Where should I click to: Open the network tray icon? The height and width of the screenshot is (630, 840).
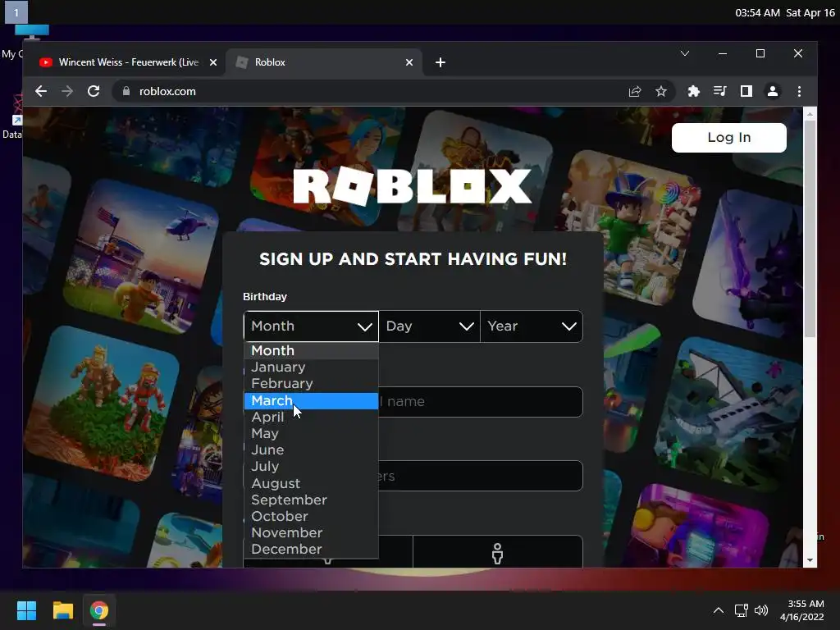coord(742,610)
